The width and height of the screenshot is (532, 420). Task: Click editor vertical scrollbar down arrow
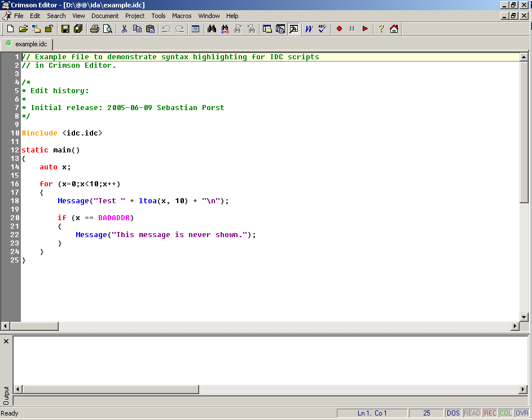coord(524,317)
